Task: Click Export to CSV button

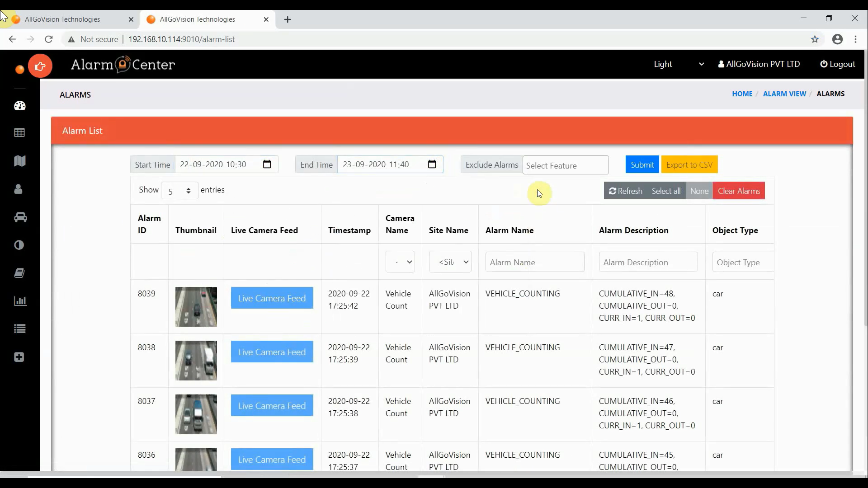Action: (689, 164)
